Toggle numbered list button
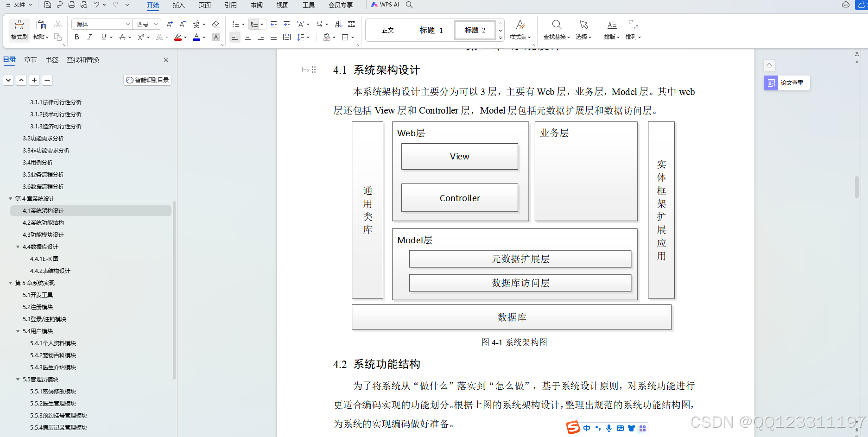 click(254, 24)
